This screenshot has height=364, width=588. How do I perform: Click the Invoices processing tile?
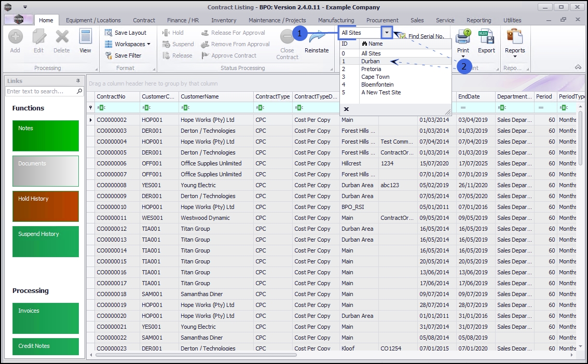[x=46, y=318]
